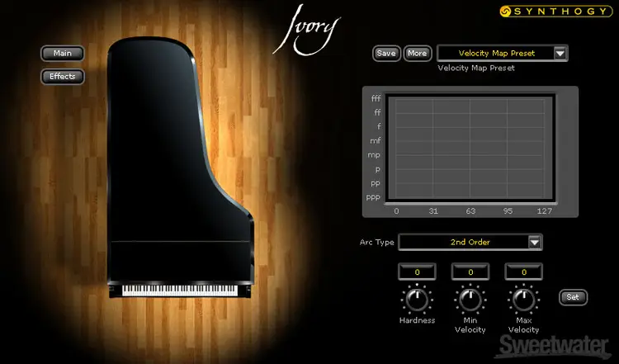Click the 'fff' dynamics label

376,98
